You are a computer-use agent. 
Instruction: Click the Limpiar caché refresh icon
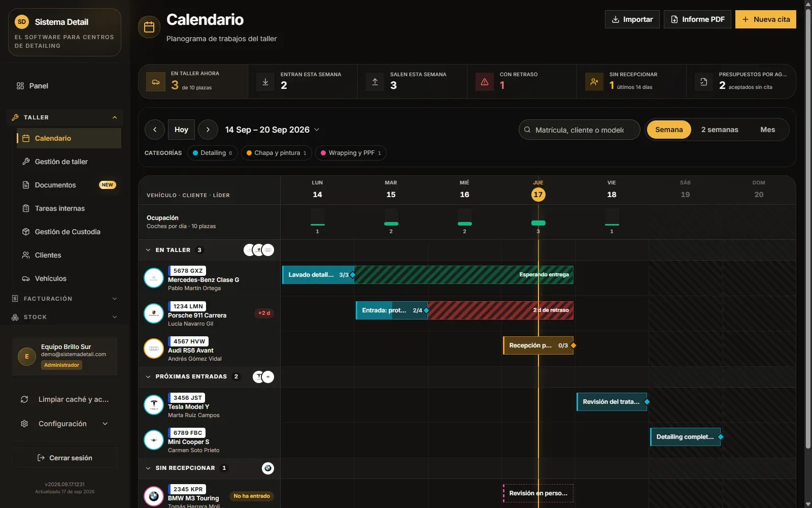point(24,399)
